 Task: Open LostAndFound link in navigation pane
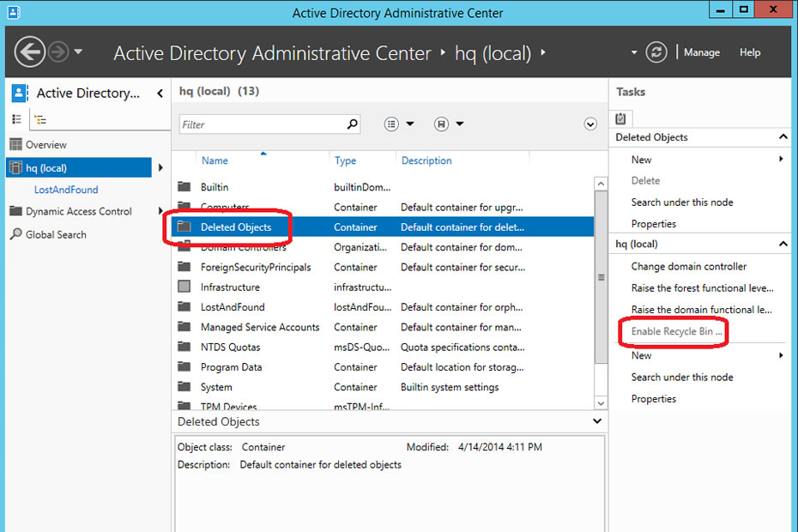tap(66, 190)
